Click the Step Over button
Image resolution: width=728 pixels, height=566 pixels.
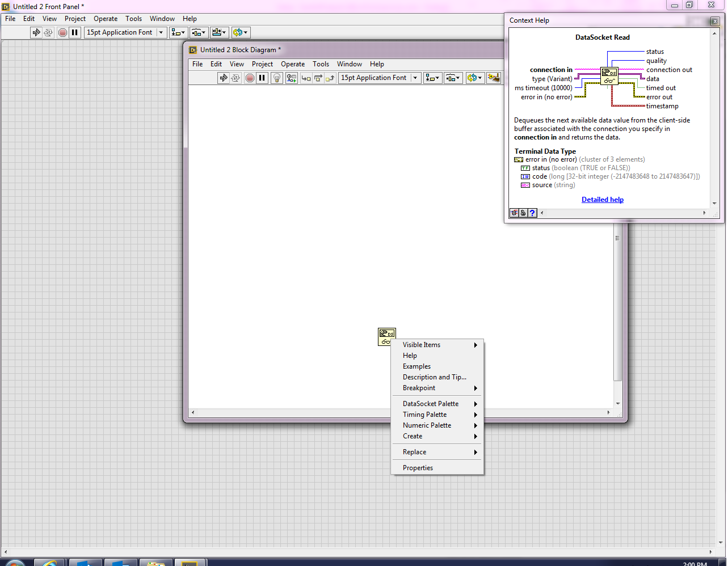318,78
